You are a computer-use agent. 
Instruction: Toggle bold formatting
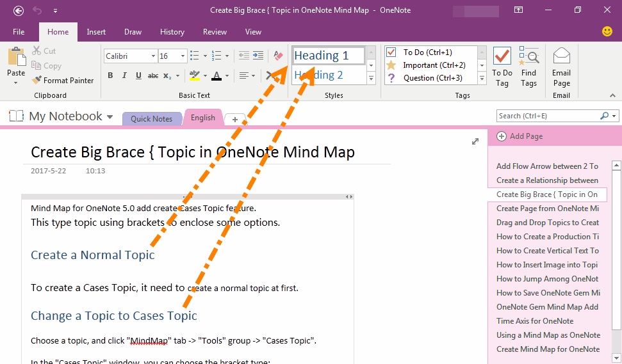click(x=110, y=75)
